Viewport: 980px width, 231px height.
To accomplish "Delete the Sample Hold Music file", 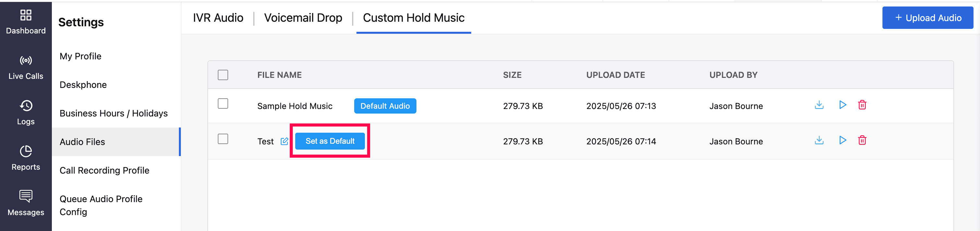I will [862, 105].
